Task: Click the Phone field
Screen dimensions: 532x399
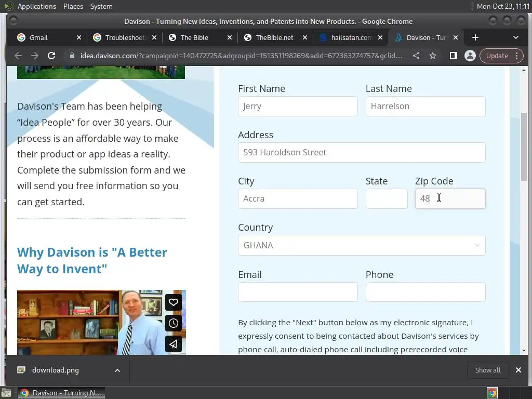Action: click(425, 292)
